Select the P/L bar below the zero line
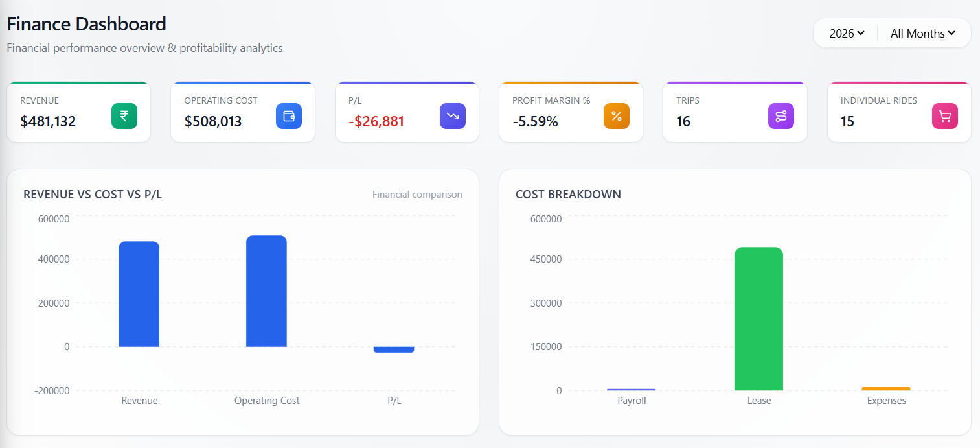This screenshot has width=980, height=448. (x=394, y=349)
